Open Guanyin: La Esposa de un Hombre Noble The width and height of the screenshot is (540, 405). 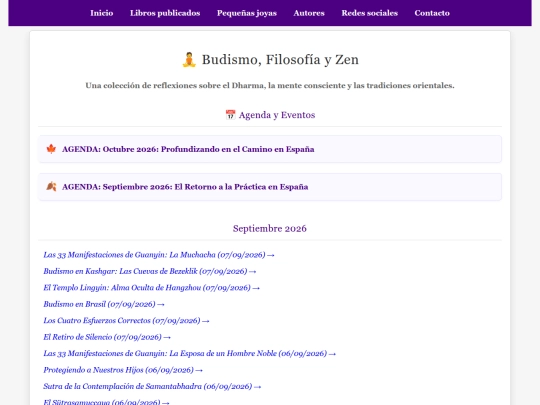[x=189, y=353]
